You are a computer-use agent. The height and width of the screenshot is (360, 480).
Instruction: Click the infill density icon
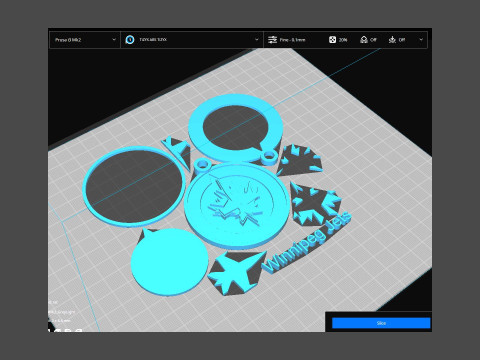click(332, 40)
